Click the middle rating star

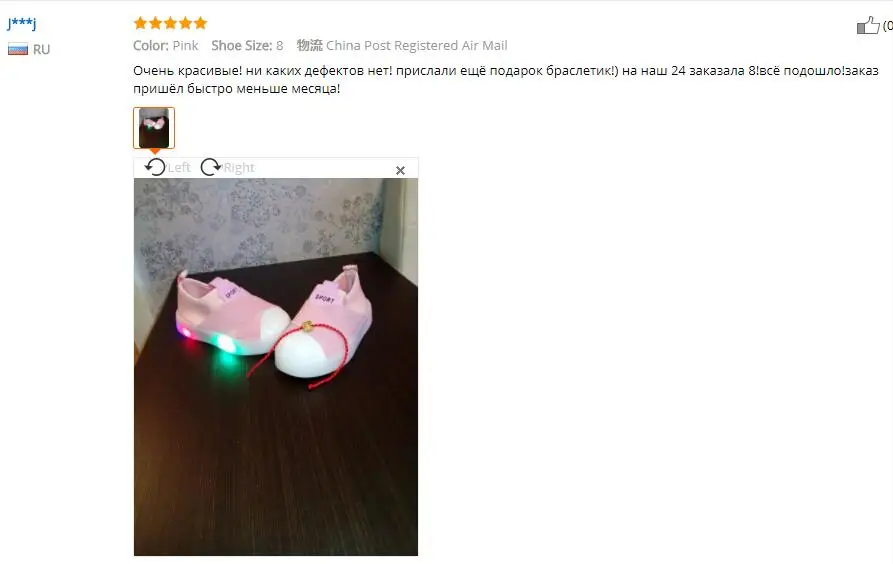[170, 23]
